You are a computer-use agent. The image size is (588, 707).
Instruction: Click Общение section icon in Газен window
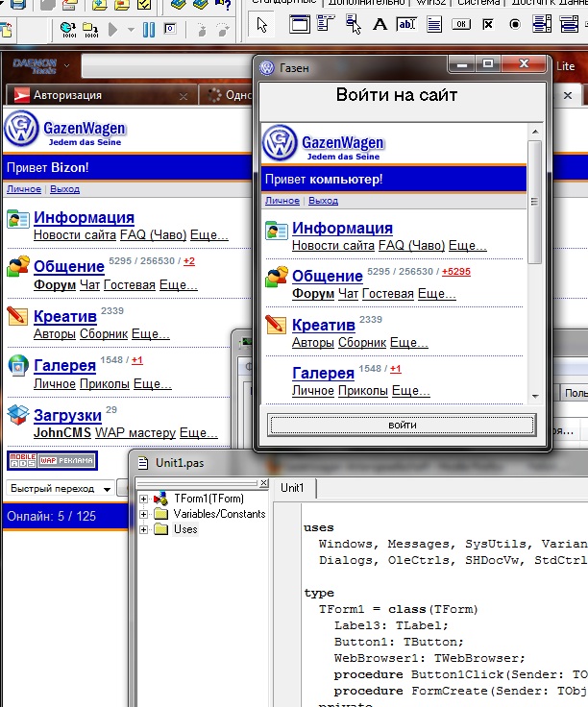point(277,277)
